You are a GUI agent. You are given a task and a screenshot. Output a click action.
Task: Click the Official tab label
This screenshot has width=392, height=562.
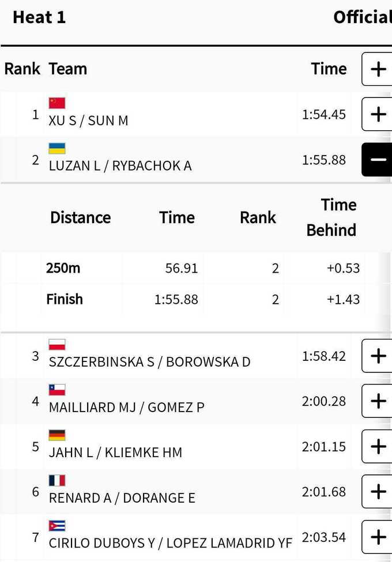[362, 17]
